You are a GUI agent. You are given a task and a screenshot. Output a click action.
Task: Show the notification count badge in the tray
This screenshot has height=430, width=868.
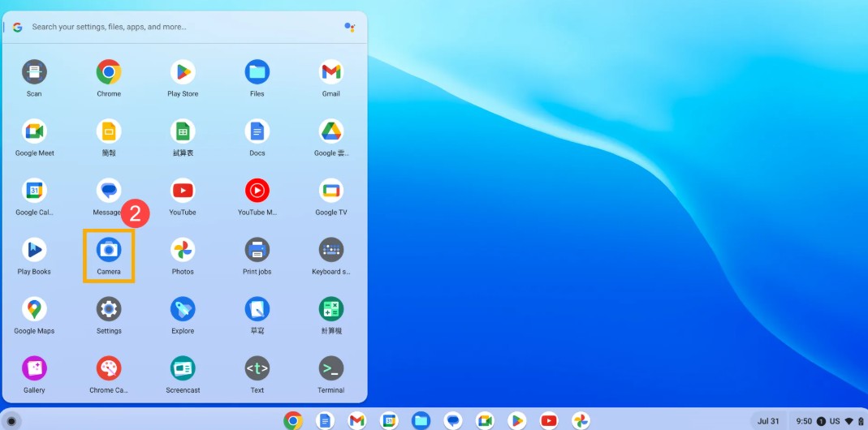pyautogui.click(x=821, y=421)
